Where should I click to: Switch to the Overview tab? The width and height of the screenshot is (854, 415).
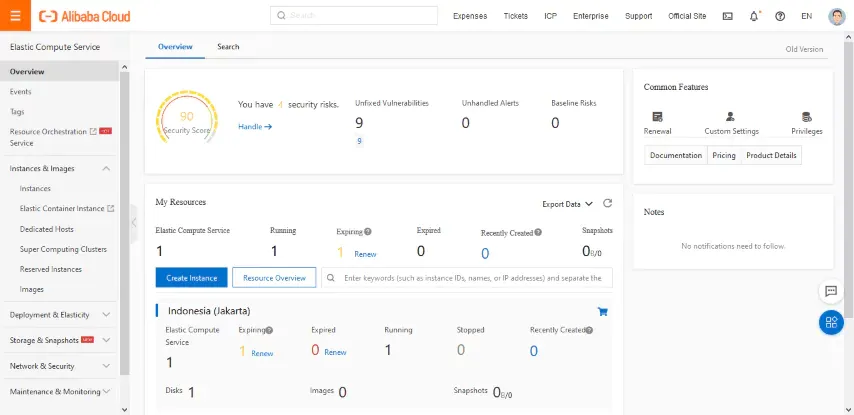pyautogui.click(x=175, y=47)
